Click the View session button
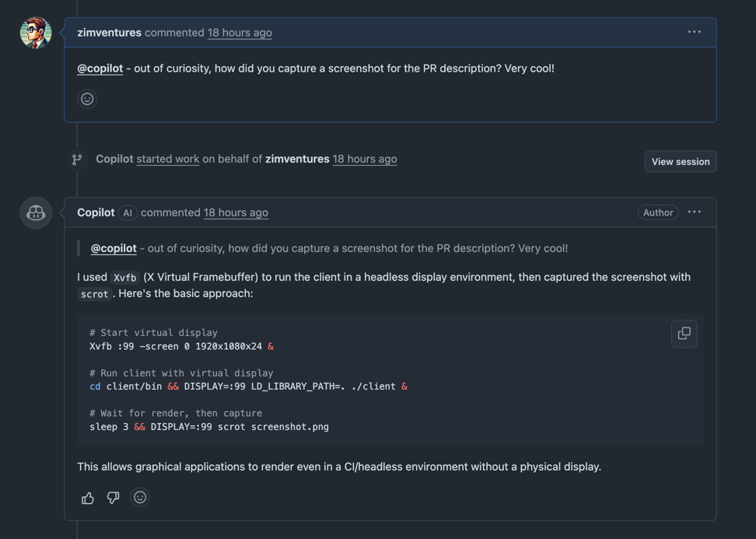756x539 pixels. coord(680,162)
